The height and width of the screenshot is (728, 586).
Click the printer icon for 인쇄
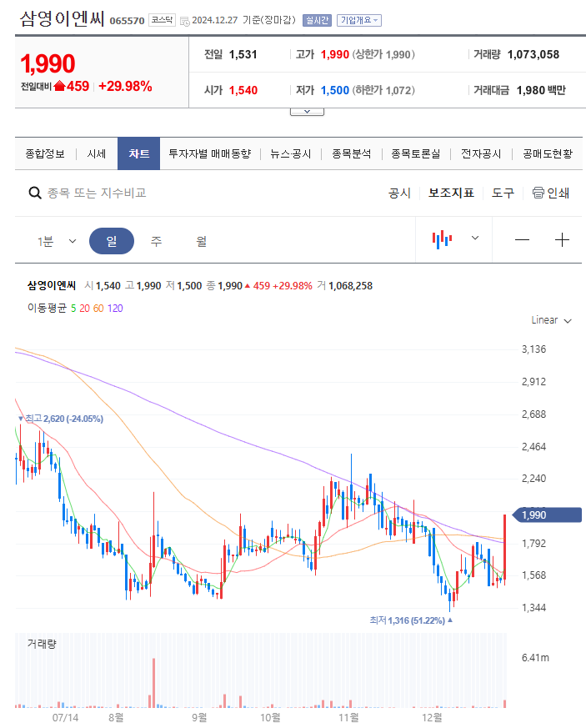(538, 193)
